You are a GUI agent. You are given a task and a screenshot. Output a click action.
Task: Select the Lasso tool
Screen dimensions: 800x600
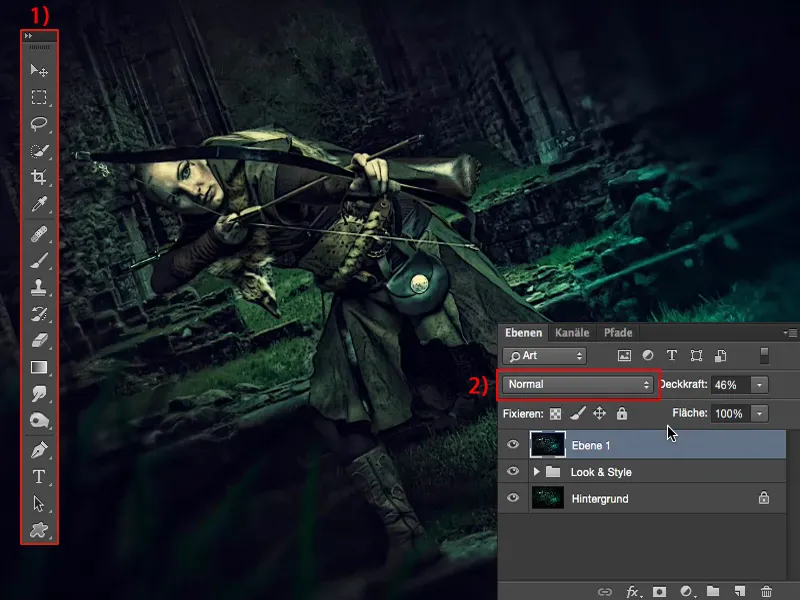[36, 123]
